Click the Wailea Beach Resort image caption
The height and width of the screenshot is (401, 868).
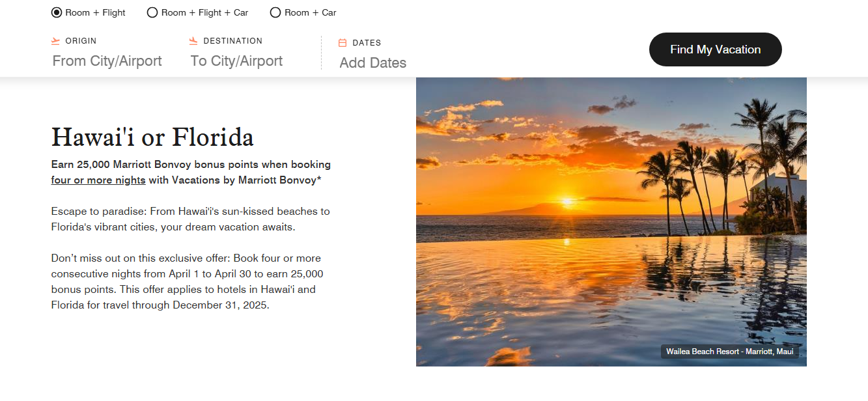[x=729, y=352]
